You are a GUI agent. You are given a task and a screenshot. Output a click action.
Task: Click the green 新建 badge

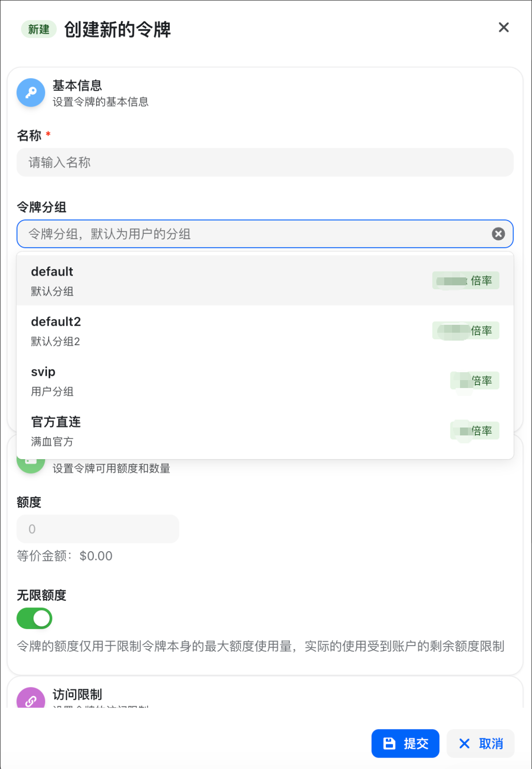[x=39, y=29]
